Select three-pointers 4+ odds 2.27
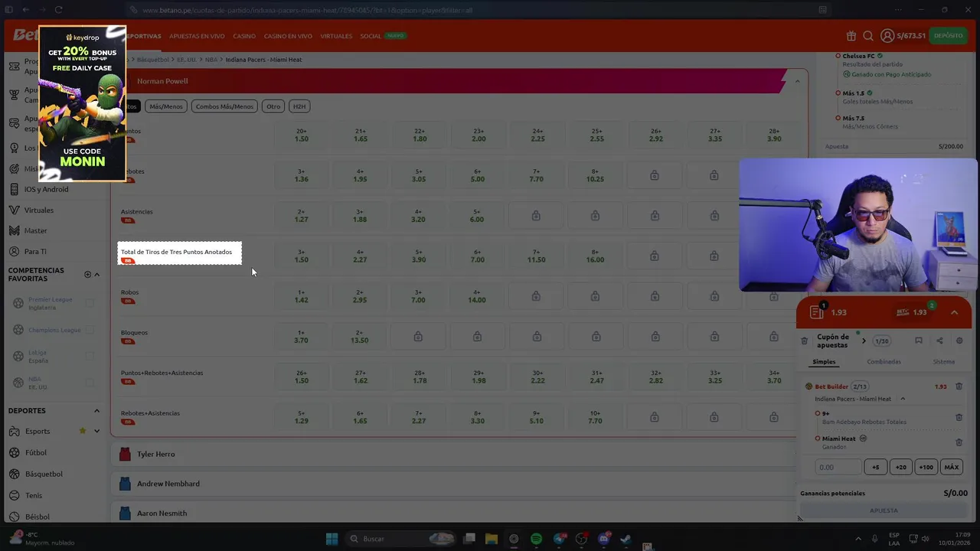The image size is (980, 551). point(361,256)
